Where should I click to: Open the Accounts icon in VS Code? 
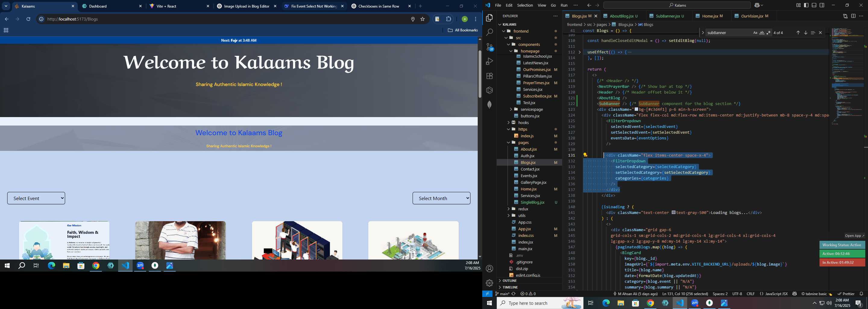coord(489,269)
